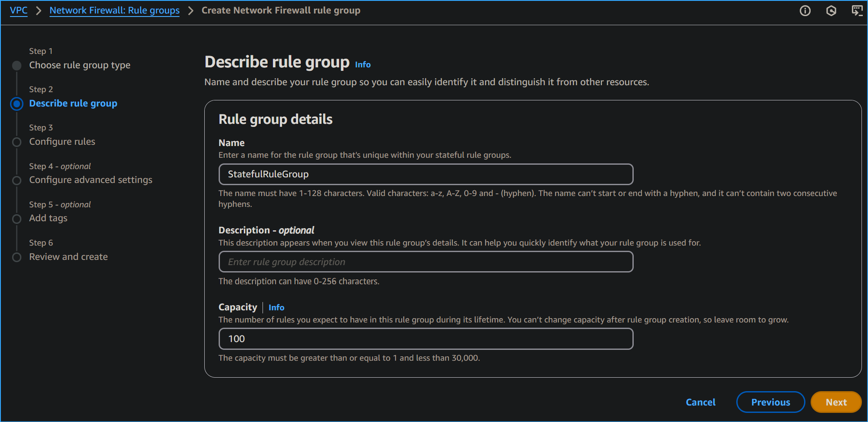Click the Step 1 progress circle indicator
Viewport: 868px width, 422px height.
point(17,66)
